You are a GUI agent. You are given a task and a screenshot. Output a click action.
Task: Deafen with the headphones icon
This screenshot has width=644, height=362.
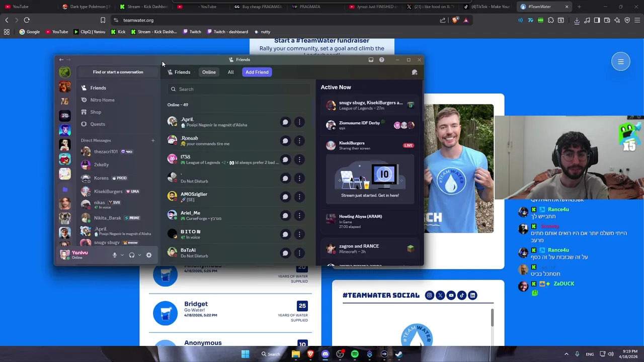(132, 255)
